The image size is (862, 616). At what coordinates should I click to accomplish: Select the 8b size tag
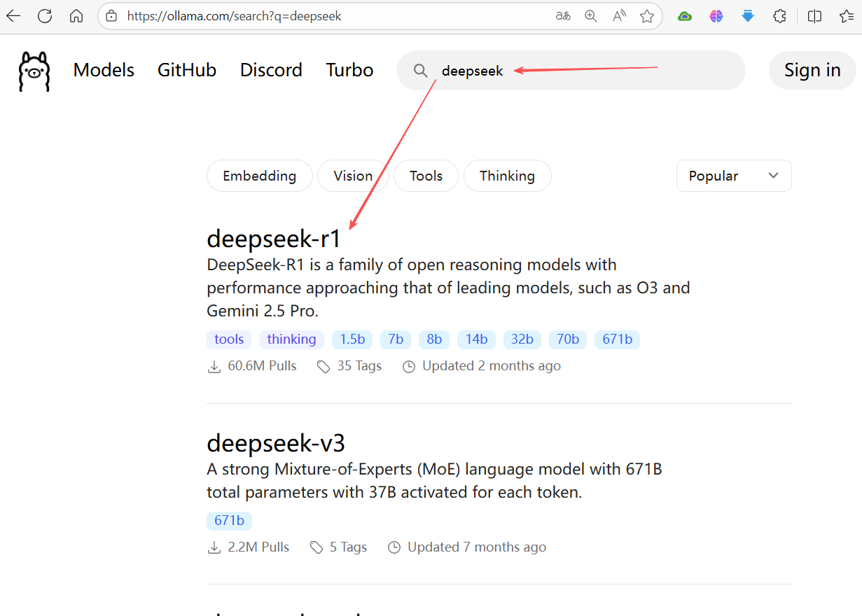click(434, 339)
